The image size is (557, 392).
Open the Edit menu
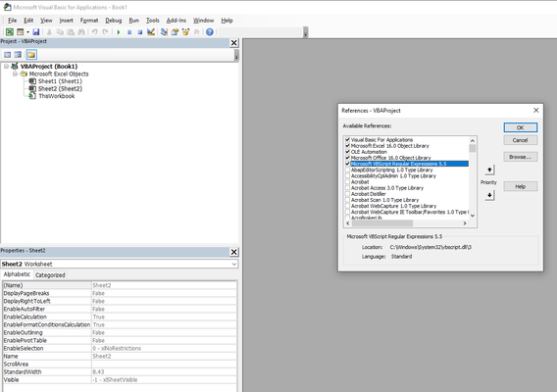click(x=28, y=21)
